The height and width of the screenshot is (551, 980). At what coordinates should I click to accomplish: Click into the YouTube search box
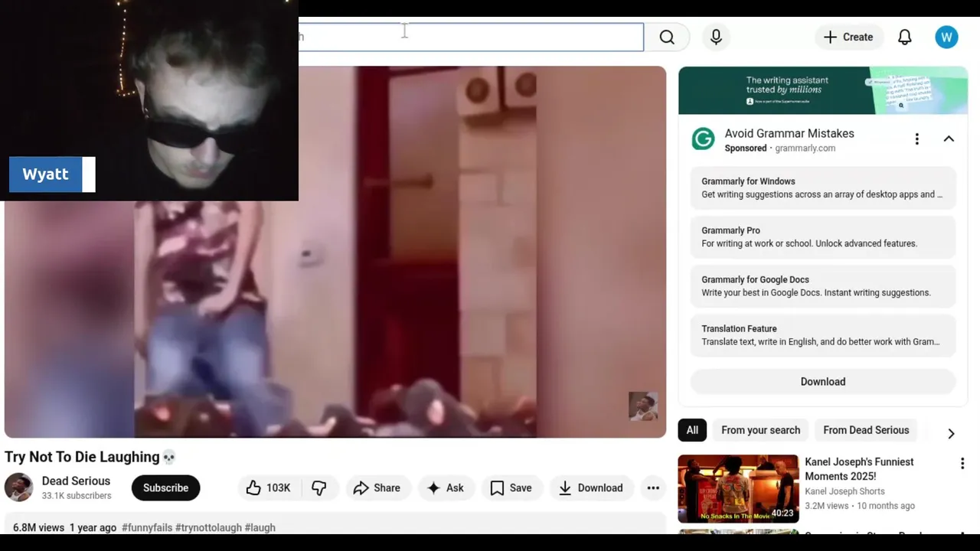pyautogui.click(x=471, y=37)
